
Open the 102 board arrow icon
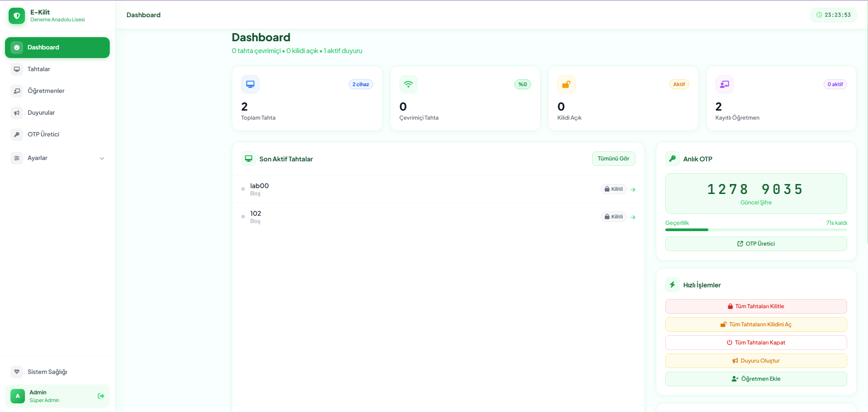[633, 217]
